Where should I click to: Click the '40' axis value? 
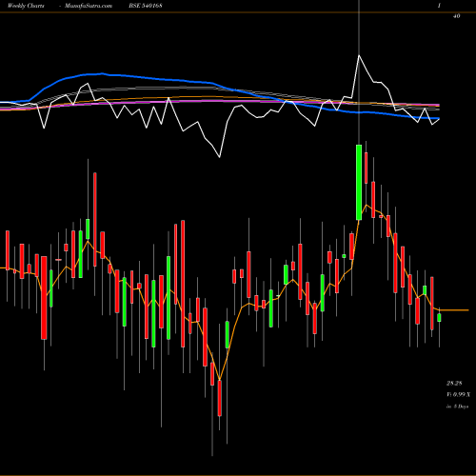[x=456, y=16]
